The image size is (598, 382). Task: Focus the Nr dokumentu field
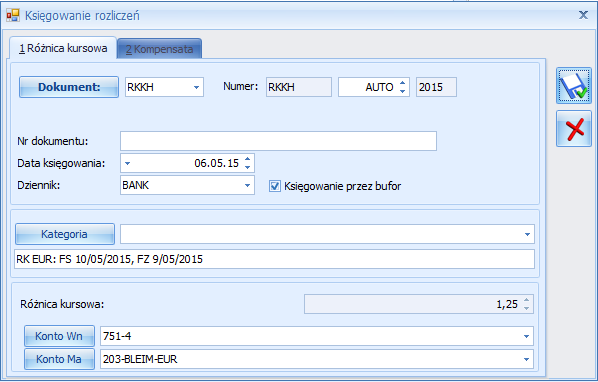point(278,141)
